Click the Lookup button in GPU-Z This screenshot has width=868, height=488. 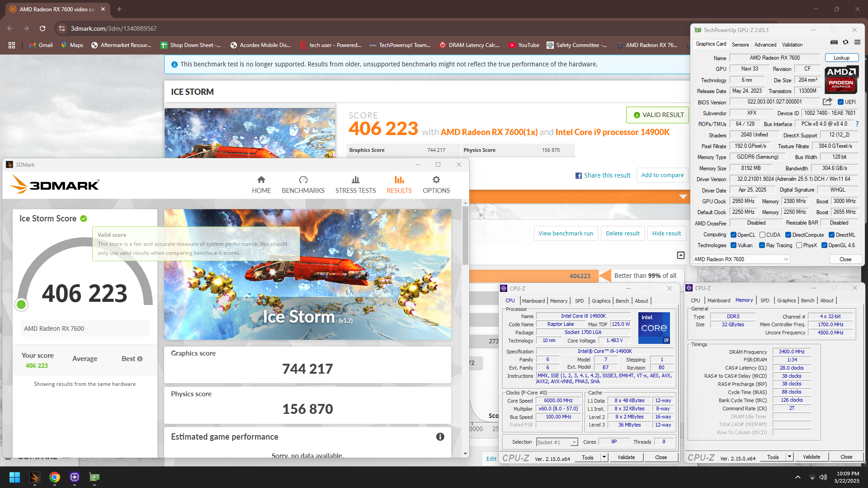click(x=841, y=58)
